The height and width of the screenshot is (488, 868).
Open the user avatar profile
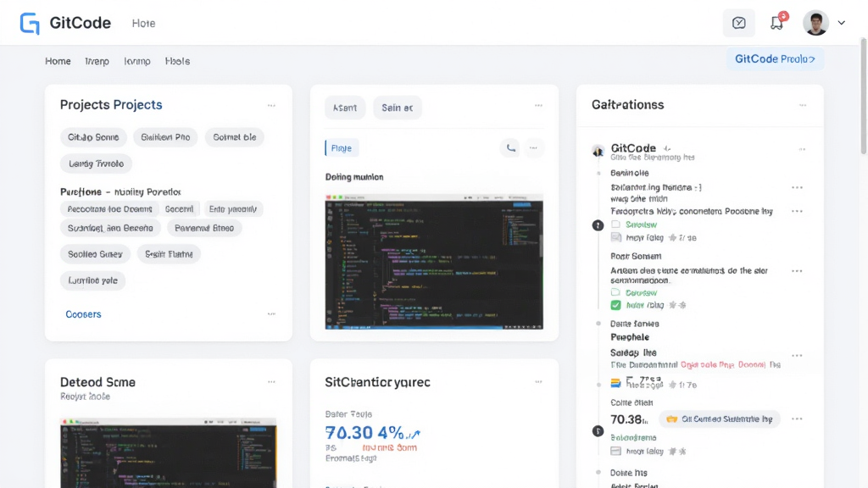[815, 23]
